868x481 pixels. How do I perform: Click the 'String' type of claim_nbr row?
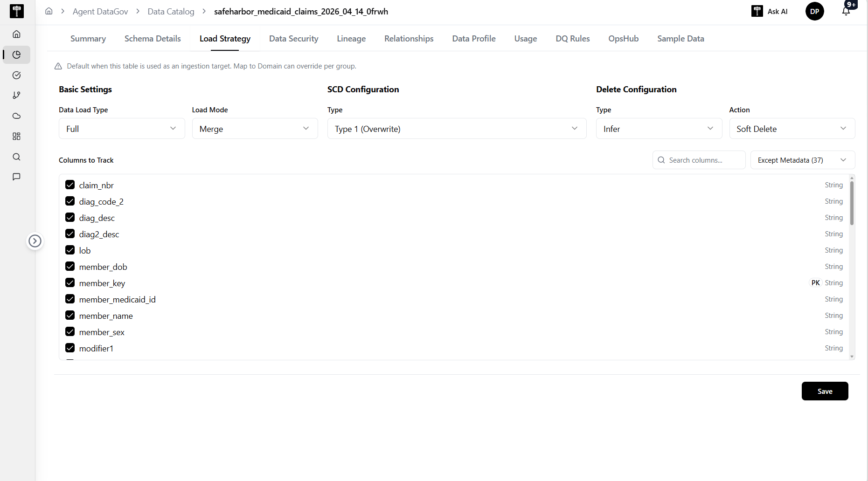pyautogui.click(x=833, y=185)
